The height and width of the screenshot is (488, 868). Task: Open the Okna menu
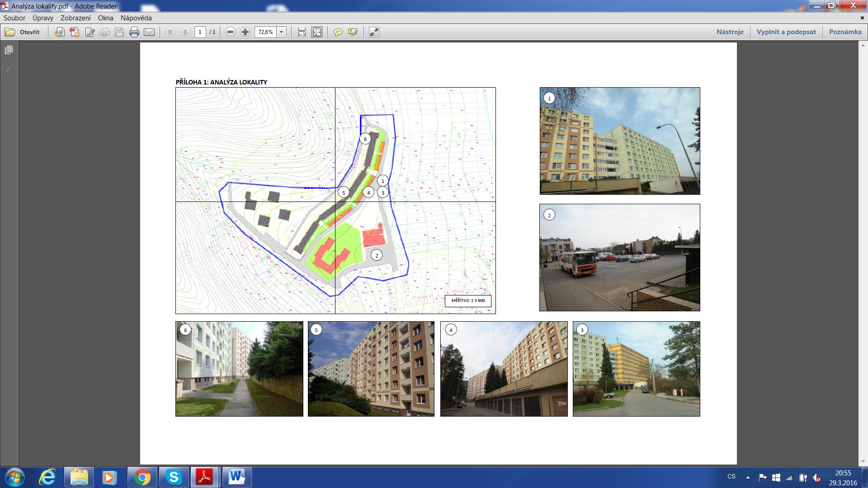(x=106, y=18)
